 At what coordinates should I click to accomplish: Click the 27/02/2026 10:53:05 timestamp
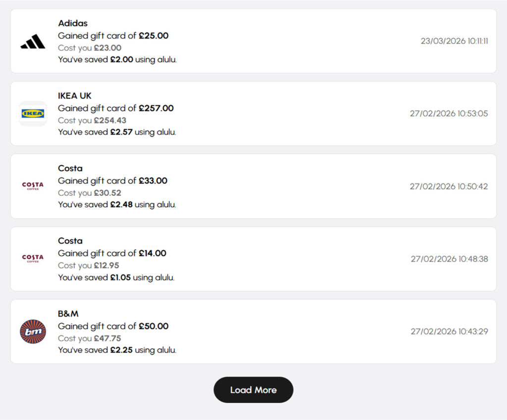coord(449,114)
